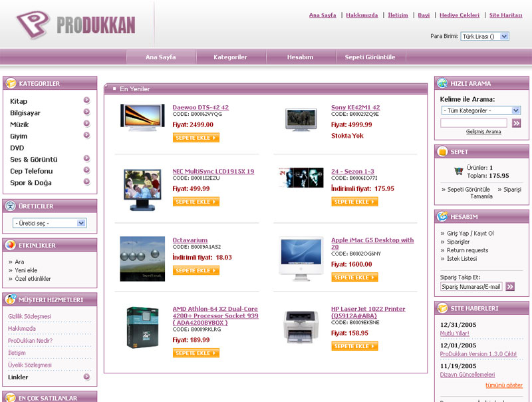Viewport: 532px width, 402px height.
Task: Click the Etkinlikler header icon
Action: point(11,245)
